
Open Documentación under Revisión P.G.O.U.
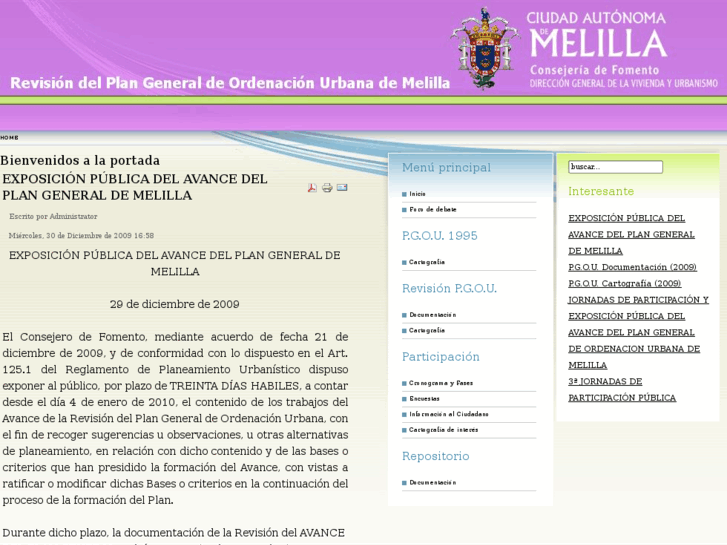pyautogui.click(x=432, y=315)
